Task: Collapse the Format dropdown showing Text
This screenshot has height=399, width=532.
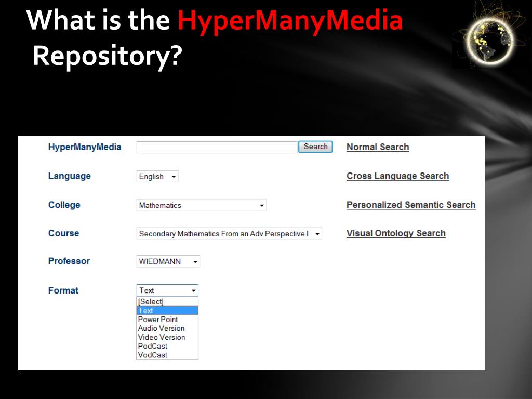Action: 167,290
